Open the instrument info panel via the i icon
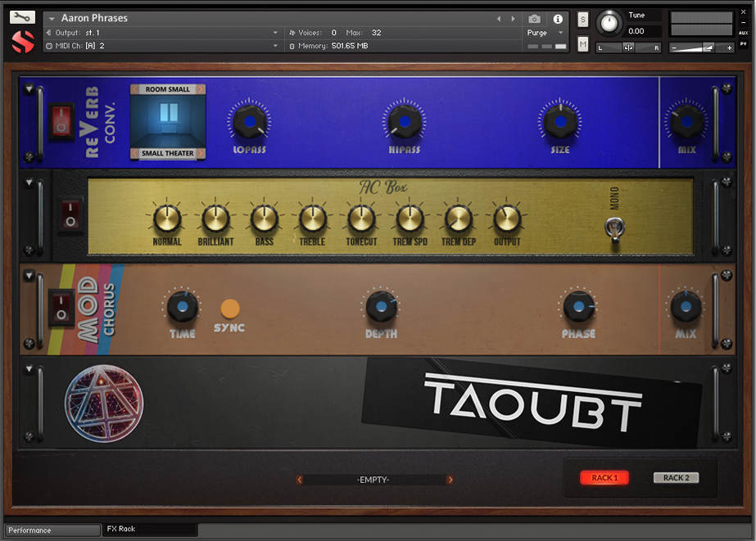 pos(558,20)
